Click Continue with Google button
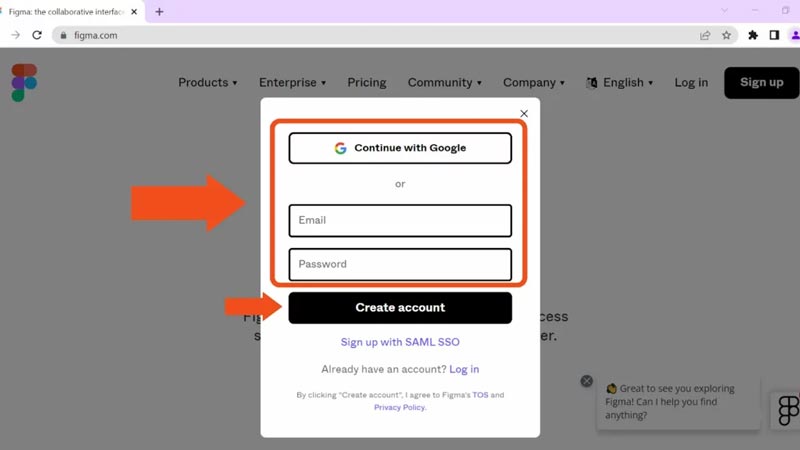800x450 pixels. pyautogui.click(x=400, y=148)
